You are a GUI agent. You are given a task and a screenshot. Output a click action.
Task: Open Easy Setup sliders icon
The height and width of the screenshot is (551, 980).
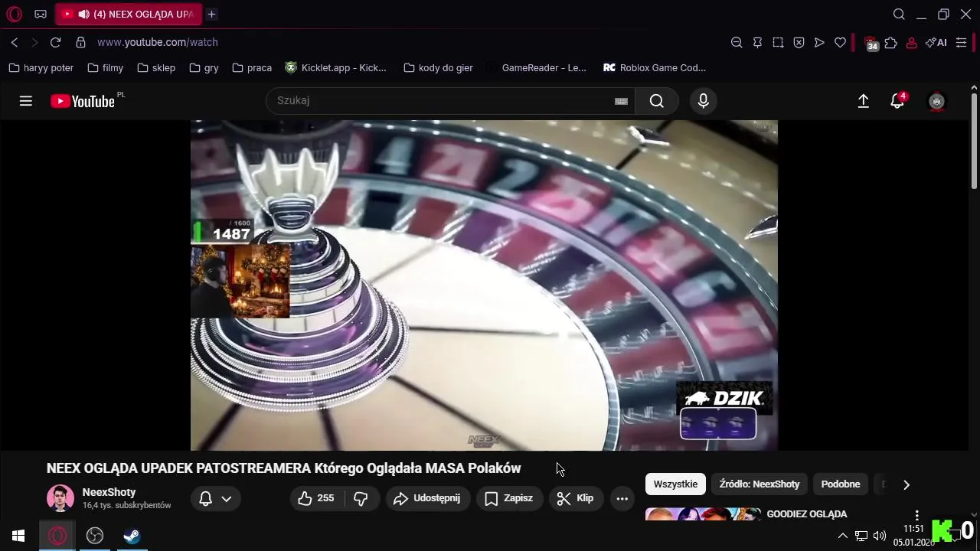(962, 42)
